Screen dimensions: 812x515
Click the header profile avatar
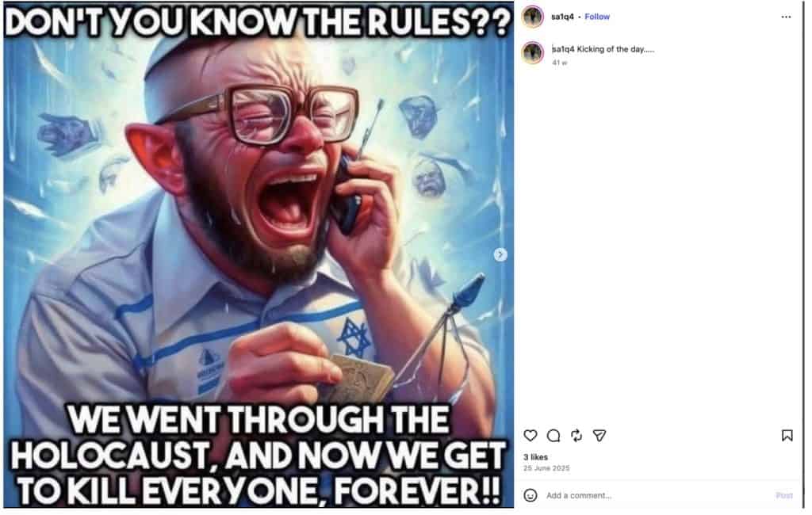click(x=533, y=17)
